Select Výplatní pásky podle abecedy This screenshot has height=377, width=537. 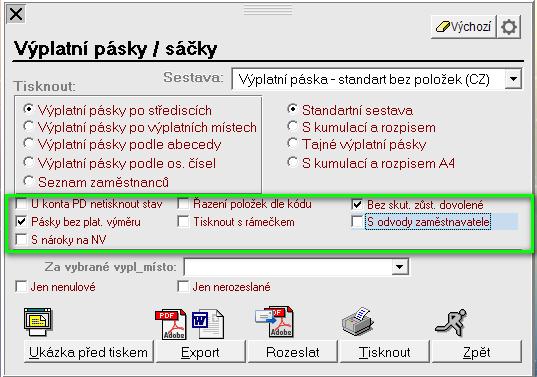pos(122,144)
